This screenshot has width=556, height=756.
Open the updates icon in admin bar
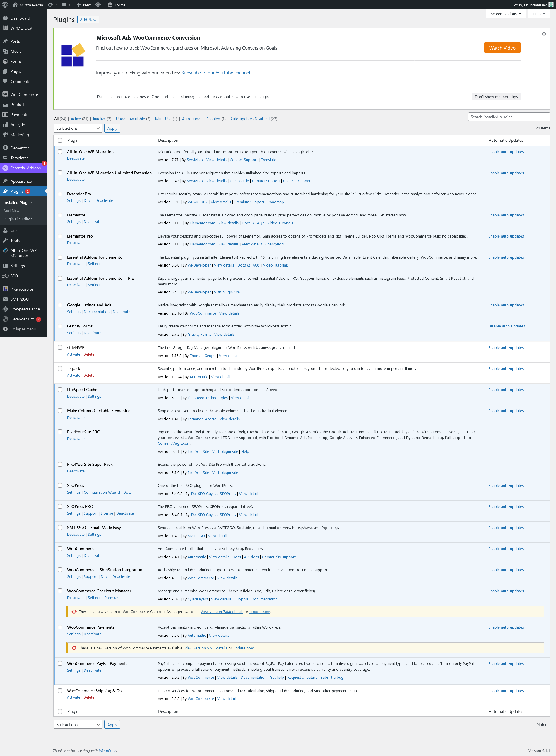50,5
